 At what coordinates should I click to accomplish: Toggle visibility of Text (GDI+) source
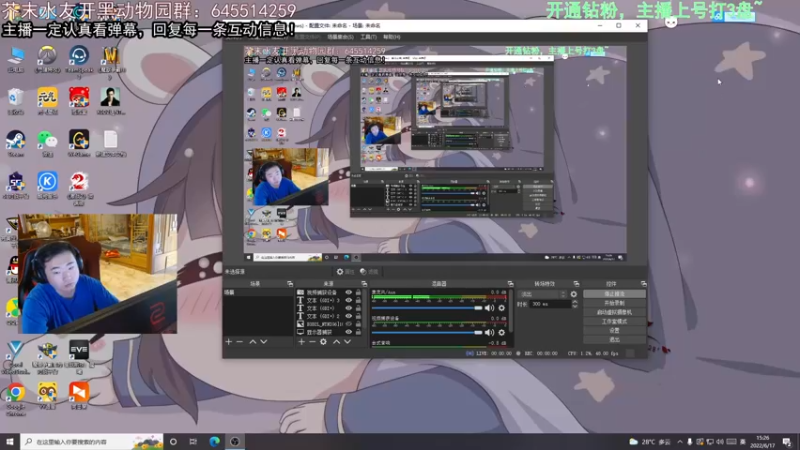pos(348,308)
